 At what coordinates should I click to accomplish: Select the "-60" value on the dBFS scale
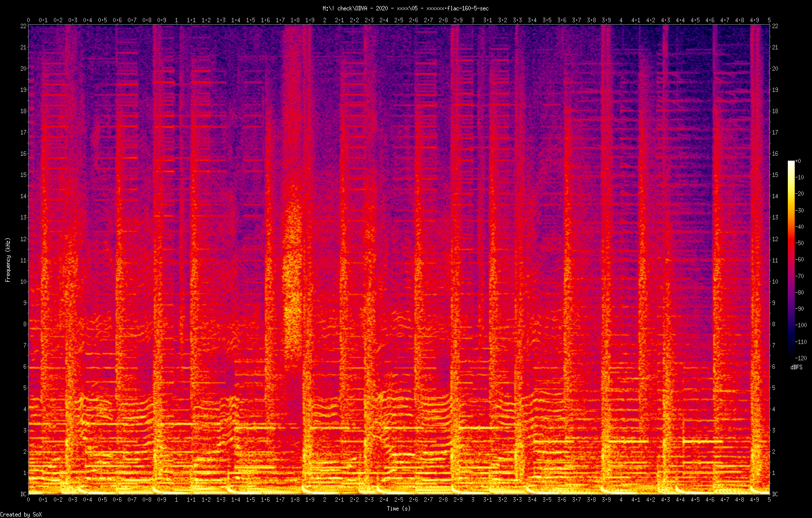click(800, 259)
